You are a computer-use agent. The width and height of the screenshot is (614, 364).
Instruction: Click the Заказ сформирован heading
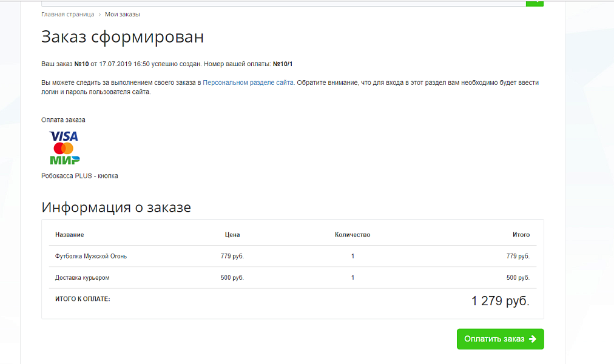(x=123, y=37)
